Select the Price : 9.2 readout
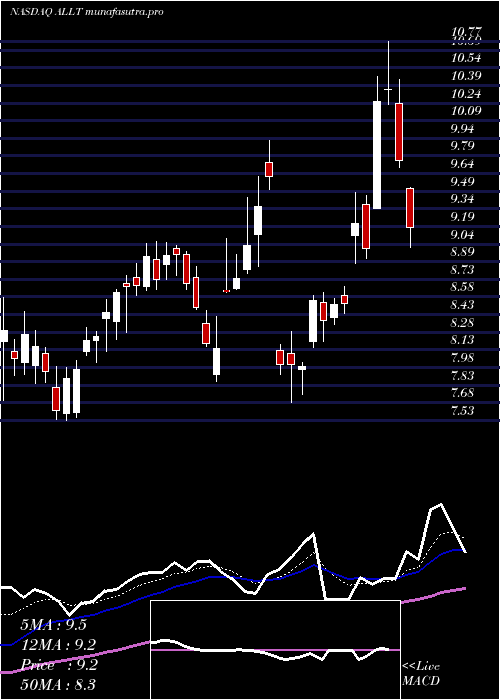This screenshot has width=500, height=700. pyautogui.click(x=58, y=665)
